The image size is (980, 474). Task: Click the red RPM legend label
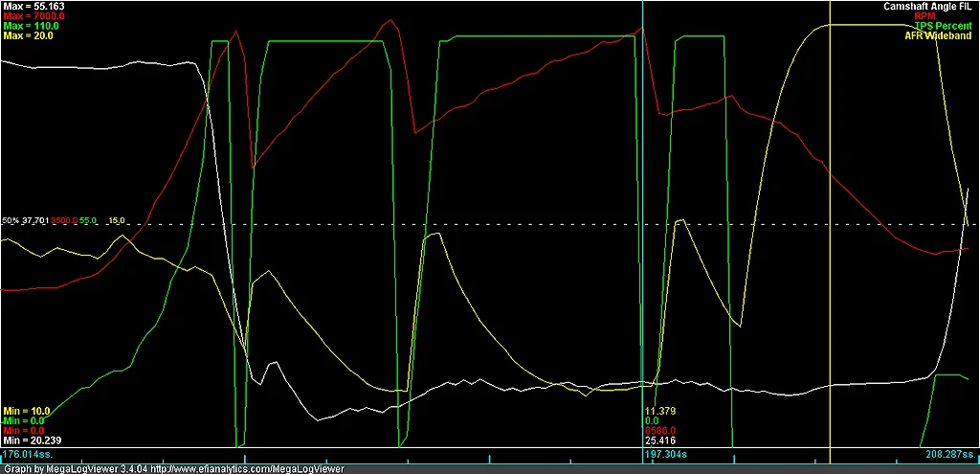click(925, 16)
